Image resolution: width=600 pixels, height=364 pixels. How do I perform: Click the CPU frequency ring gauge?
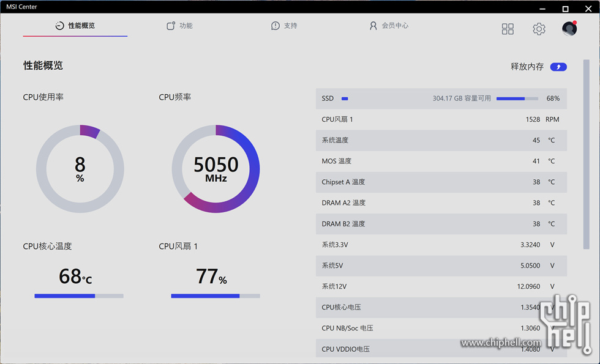pos(216,169)
